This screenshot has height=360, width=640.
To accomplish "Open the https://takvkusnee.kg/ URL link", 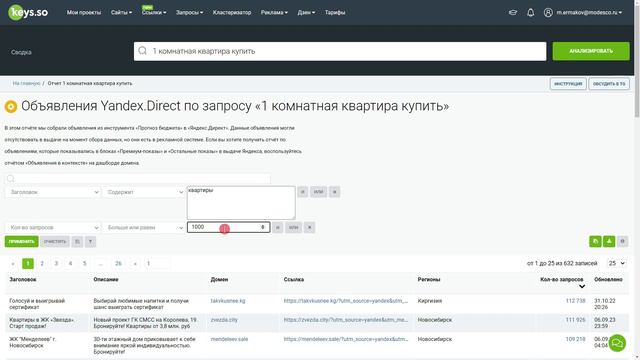I will pos(346,301).
